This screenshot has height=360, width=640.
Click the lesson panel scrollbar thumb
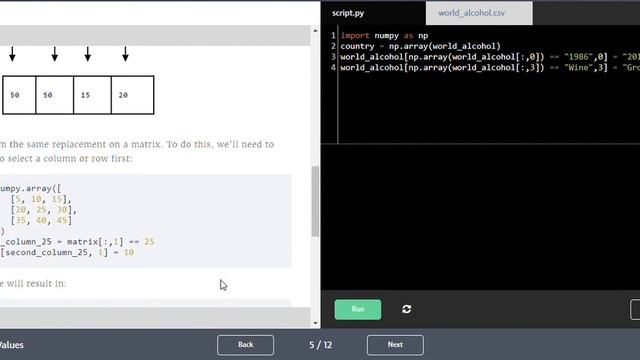315,201
